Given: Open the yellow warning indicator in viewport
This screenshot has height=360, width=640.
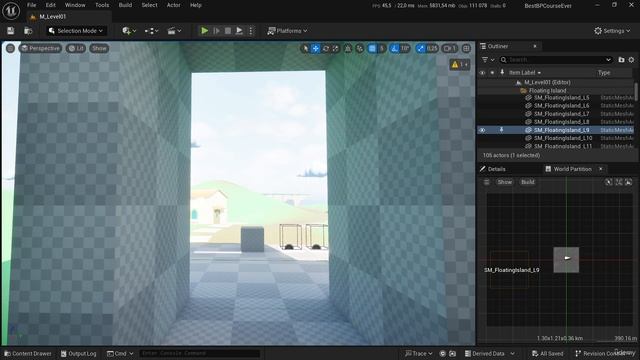Looking at the screenshot, I should pos(459,64).
